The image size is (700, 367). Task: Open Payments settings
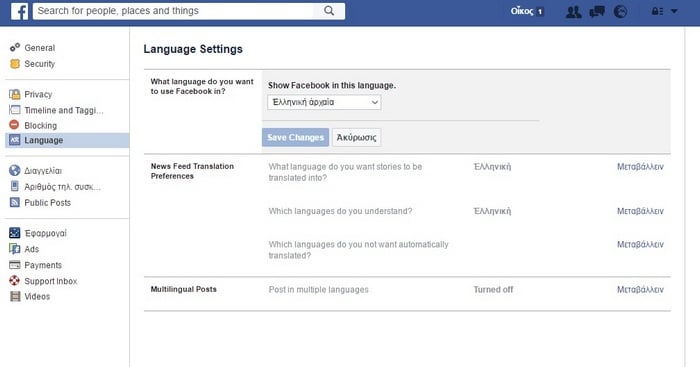pyautogui.click(x=43, y=265)
